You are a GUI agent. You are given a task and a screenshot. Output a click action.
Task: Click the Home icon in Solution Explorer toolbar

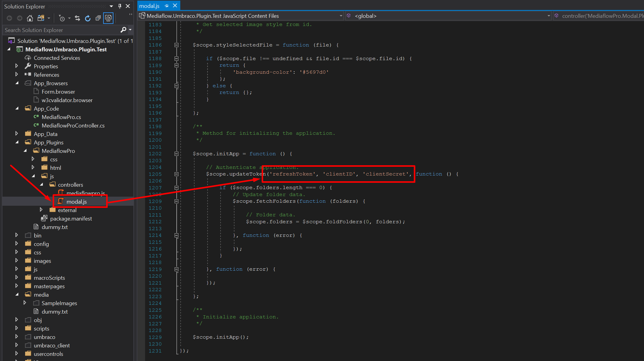point(30,18)
